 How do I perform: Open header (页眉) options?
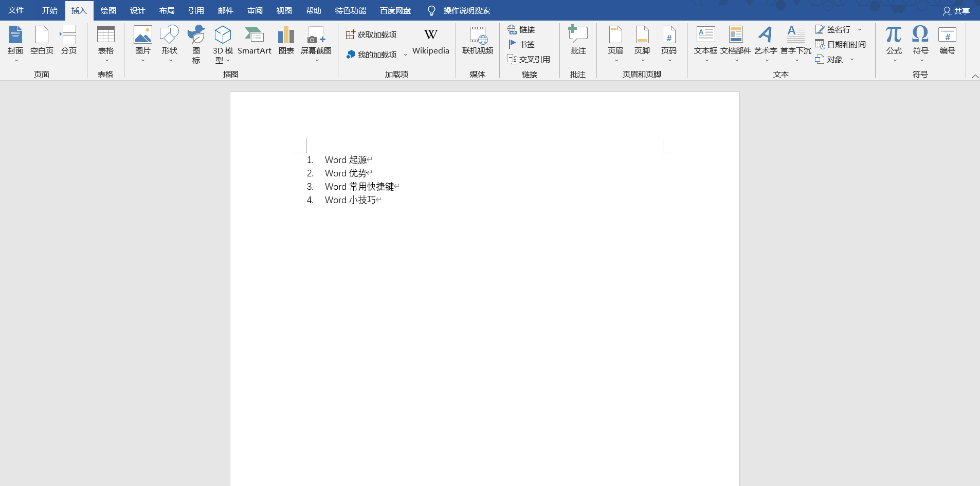point(615,44)
